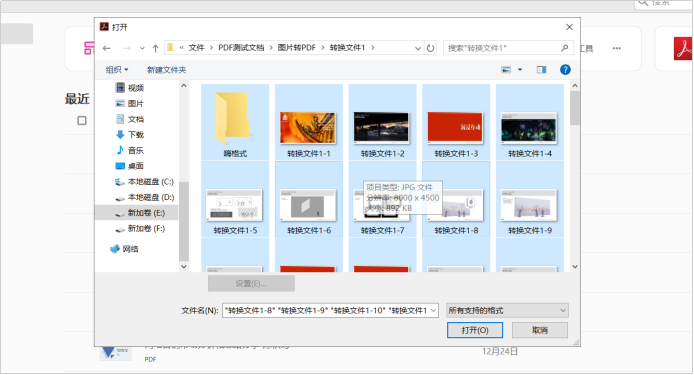Click the 打开(O) button

tap(474, 330)
